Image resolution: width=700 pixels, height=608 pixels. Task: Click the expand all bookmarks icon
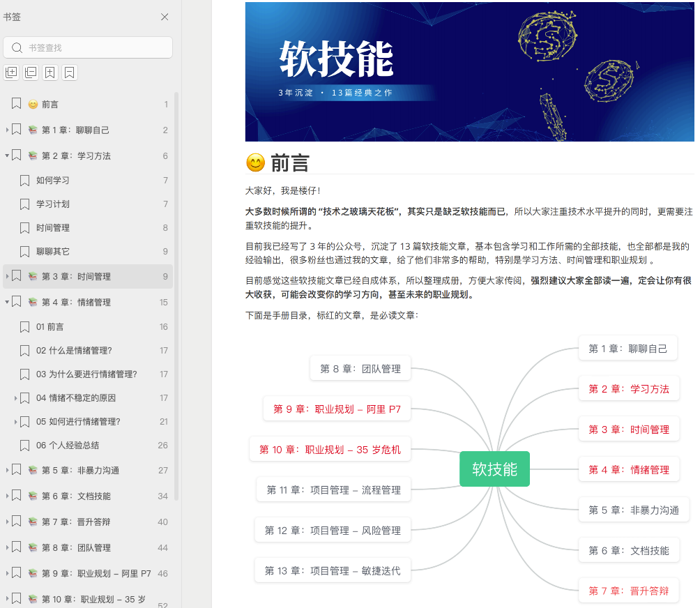click(x=11, y=73)
